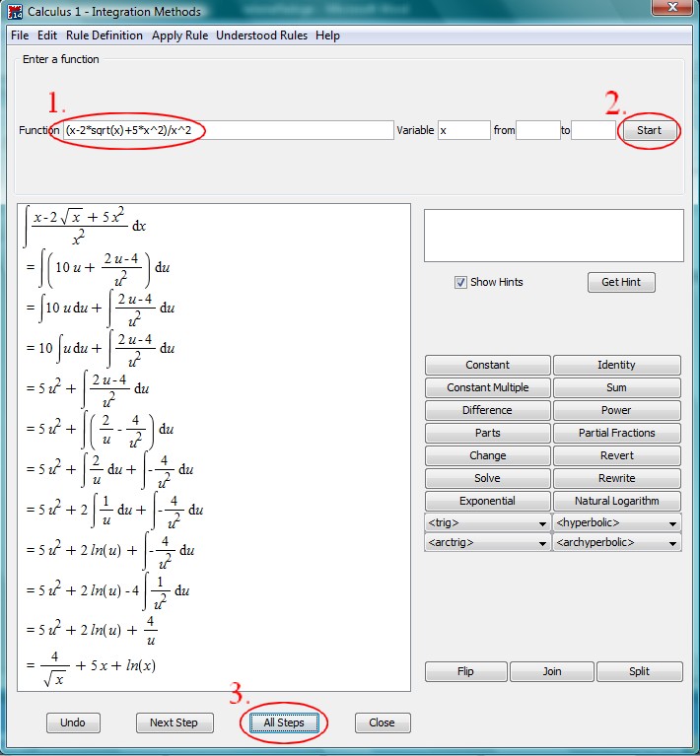700x756 pixels.
Task: Click the Function input field
Action: point(227,130)
